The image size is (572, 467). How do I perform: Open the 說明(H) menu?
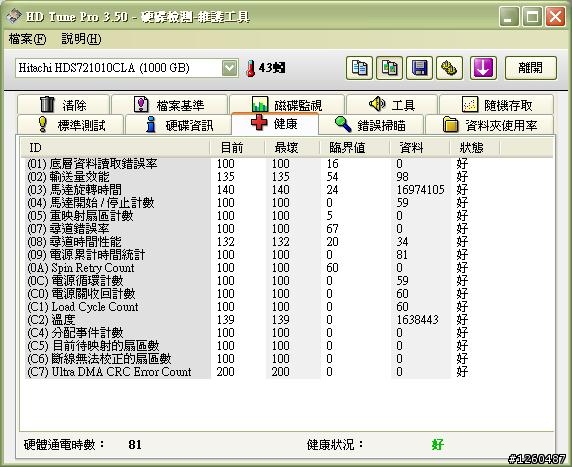click(x=81, y=39)
